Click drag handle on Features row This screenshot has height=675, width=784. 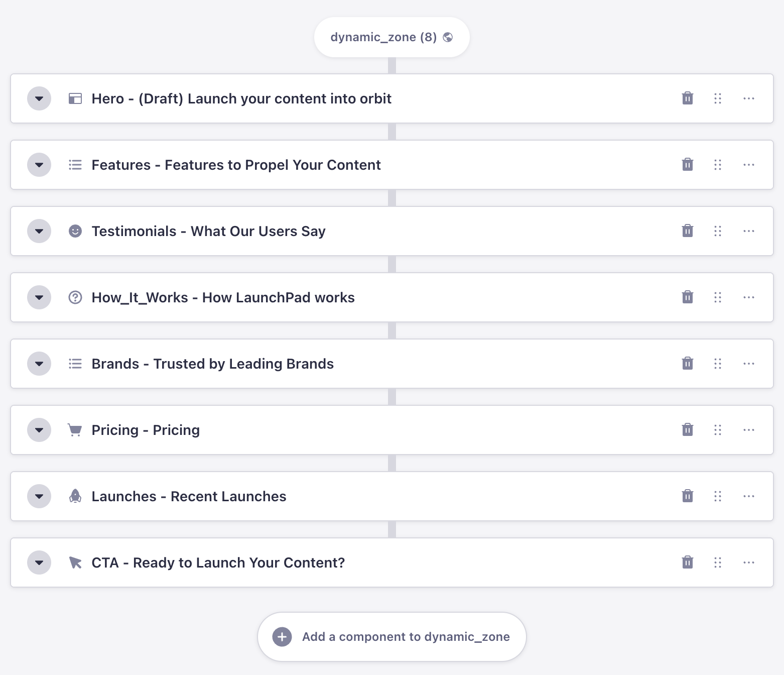click(x=718, y=165)
